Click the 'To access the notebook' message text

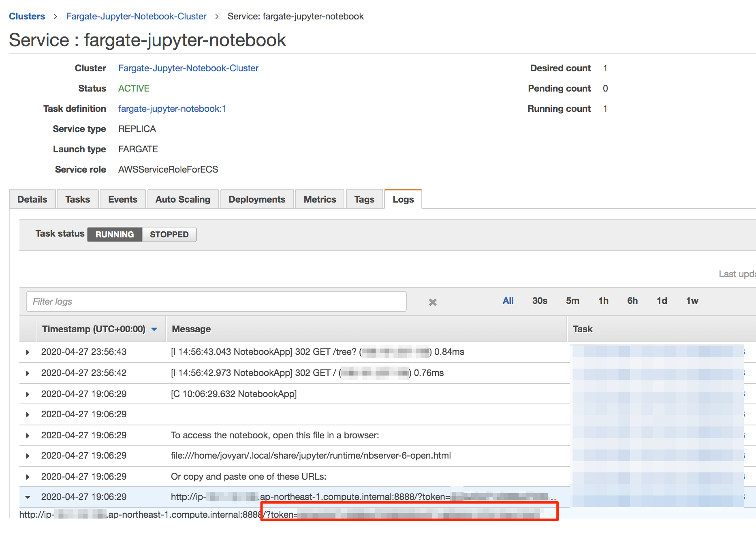(275, 435)
